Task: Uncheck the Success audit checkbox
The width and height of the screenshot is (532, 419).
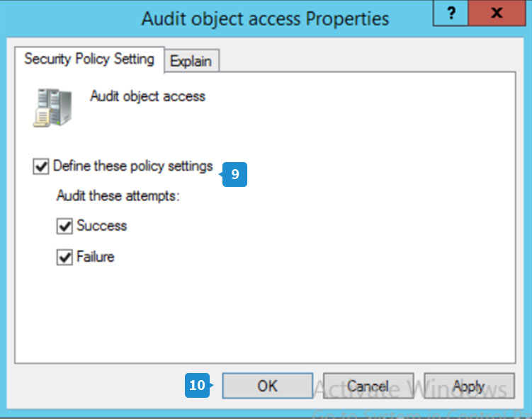Action: pos(65,226)
